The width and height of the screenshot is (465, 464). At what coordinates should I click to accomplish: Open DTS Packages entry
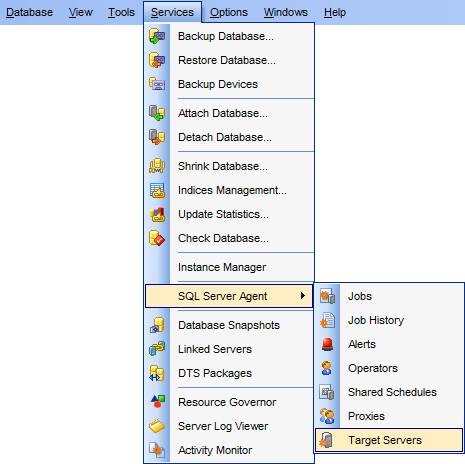tap(229, 373)
